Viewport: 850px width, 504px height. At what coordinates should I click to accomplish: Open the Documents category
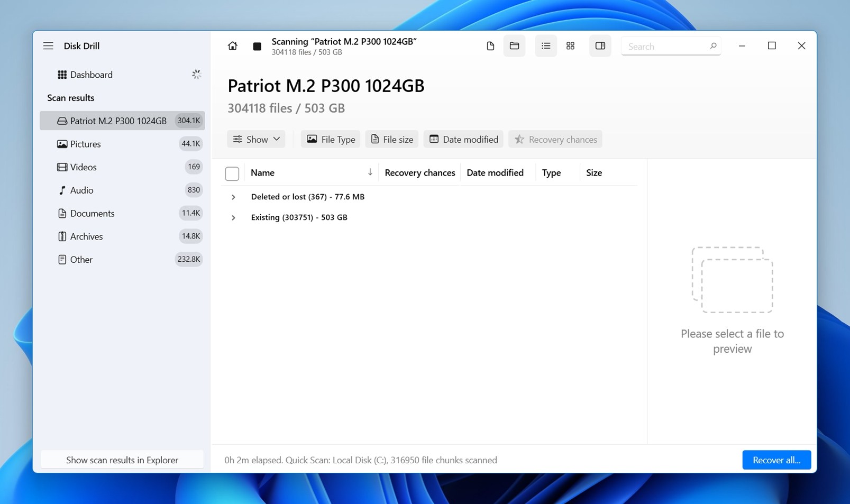[x=122, y=213]
